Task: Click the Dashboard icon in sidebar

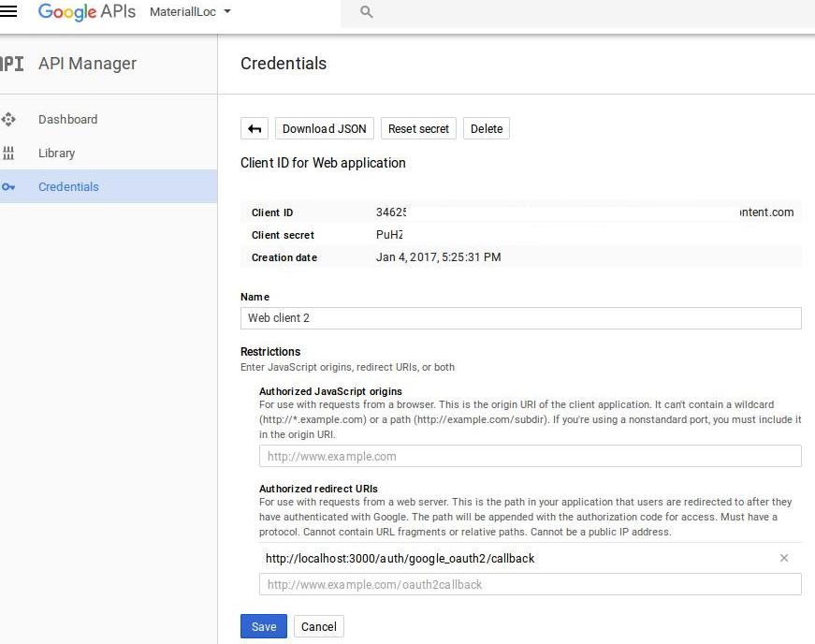Action: 9,120
